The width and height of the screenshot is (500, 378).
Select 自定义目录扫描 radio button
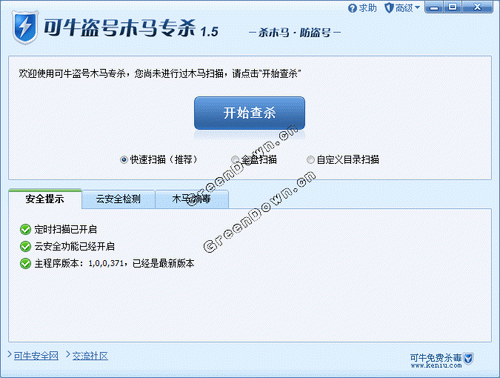click(x=310, y=160)
